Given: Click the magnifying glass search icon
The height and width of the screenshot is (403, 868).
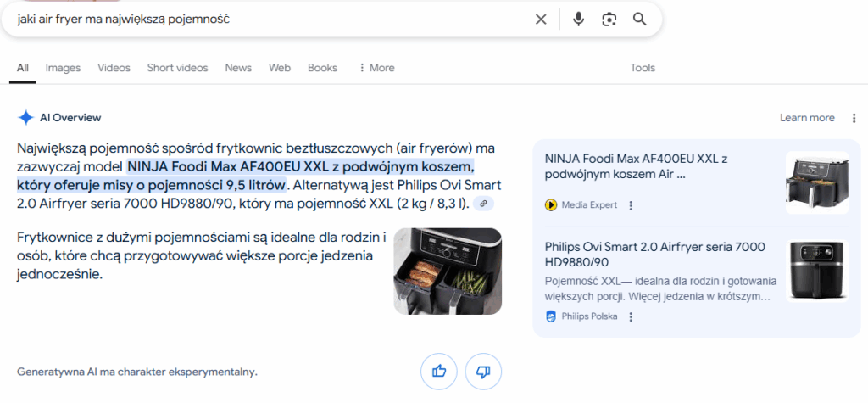Looking at the screenshot, I should (x=640, y=20).
